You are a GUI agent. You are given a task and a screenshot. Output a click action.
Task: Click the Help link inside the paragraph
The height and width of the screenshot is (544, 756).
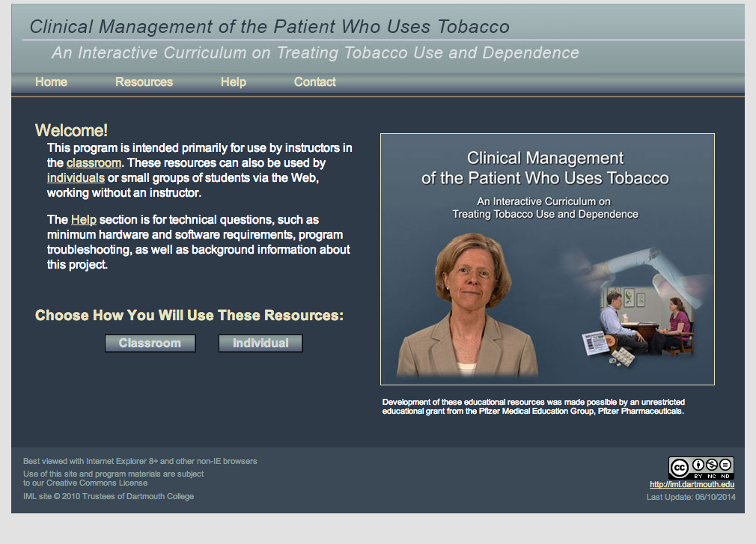coord(83,219)
